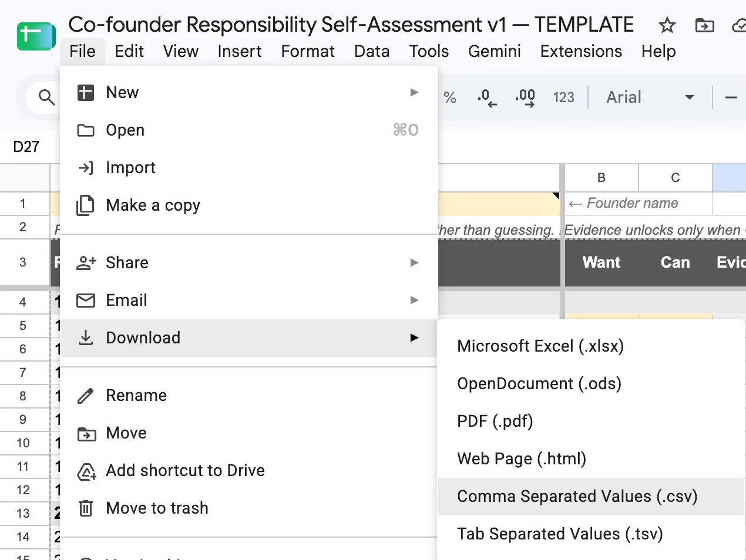The image size is (746, 560).
Task: Download as PDF (.pdf)
Action: pyautogui.click(x=591, y=421)
